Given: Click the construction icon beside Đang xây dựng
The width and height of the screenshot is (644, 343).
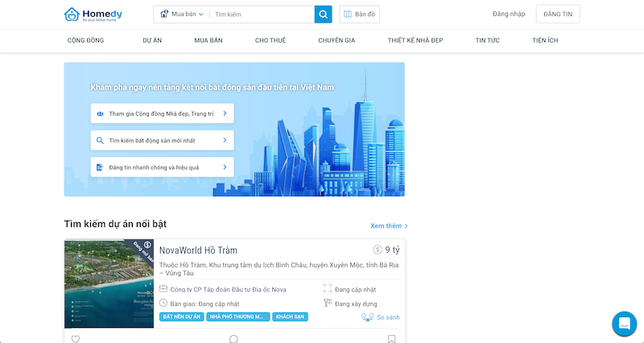Looking at the screenshot, I should click(x=328, y=304).
